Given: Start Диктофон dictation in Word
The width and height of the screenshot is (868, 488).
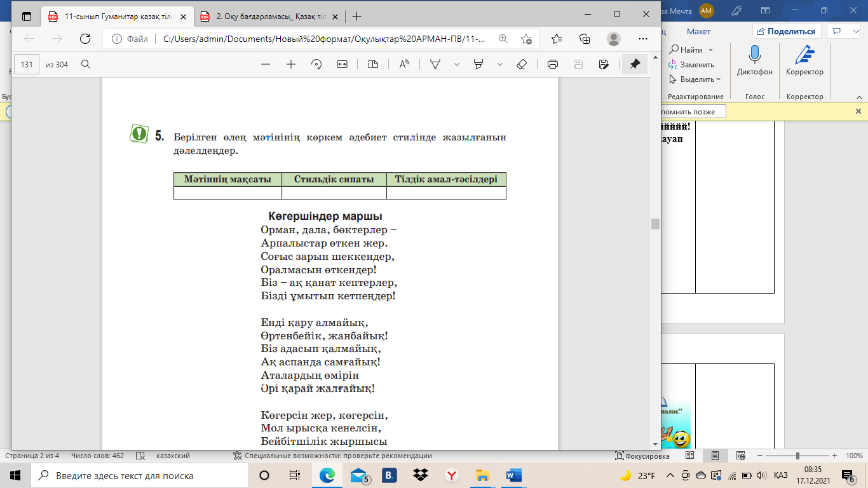Looking at the screenshot, I should [x=755, y=61].
